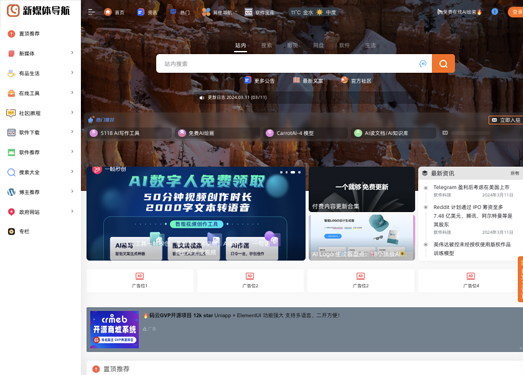Open the AI Logo design thumbnail card
This screenshot has height=375, width=523.
tap(362, 238)
